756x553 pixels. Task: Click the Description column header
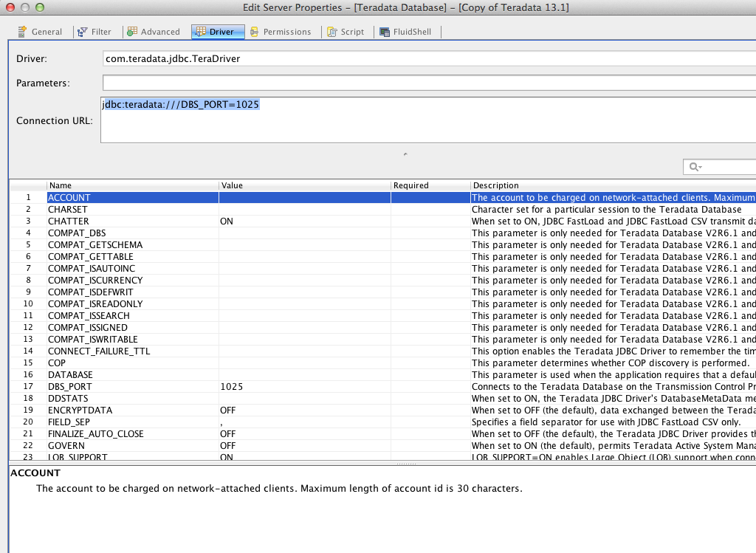614,185
